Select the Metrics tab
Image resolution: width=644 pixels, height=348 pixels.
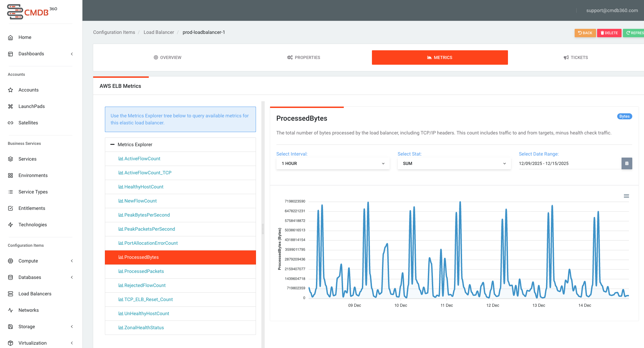(x=440, y=57)
